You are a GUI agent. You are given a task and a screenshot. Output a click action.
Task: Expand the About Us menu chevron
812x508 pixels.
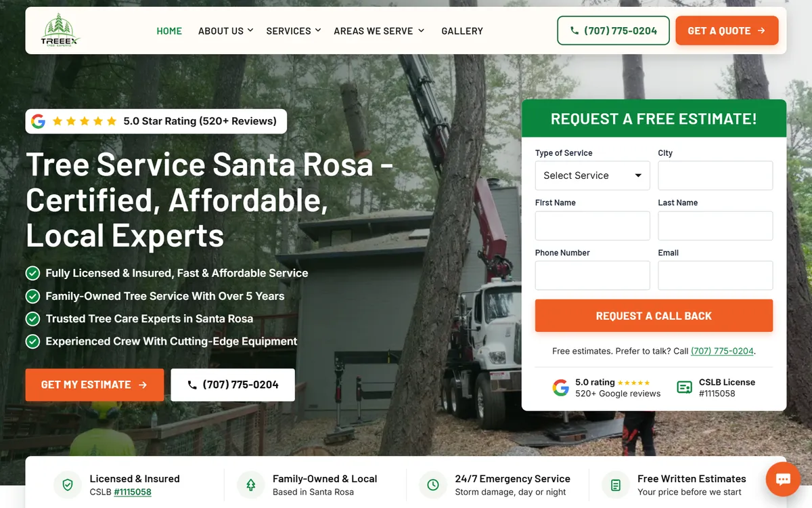[x=250, y=30]
